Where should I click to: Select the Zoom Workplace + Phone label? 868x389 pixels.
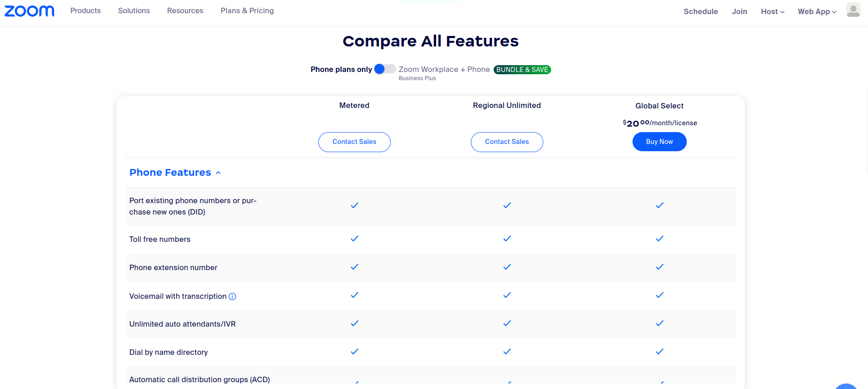click(444, 69)
